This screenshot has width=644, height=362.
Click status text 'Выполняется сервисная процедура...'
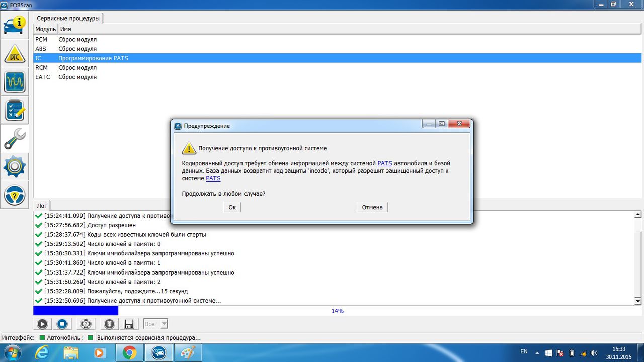(149, 338)
